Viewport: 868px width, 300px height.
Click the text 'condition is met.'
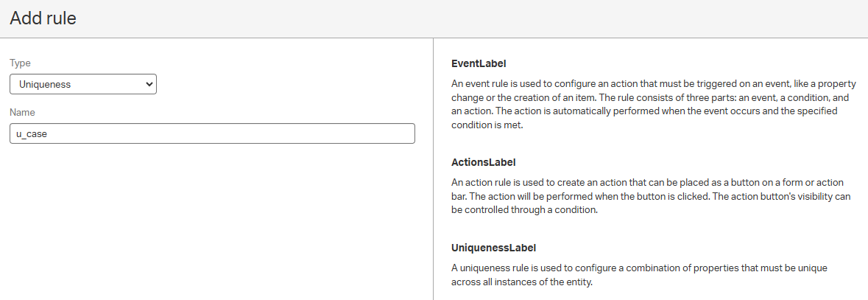[x=487, y=125]
